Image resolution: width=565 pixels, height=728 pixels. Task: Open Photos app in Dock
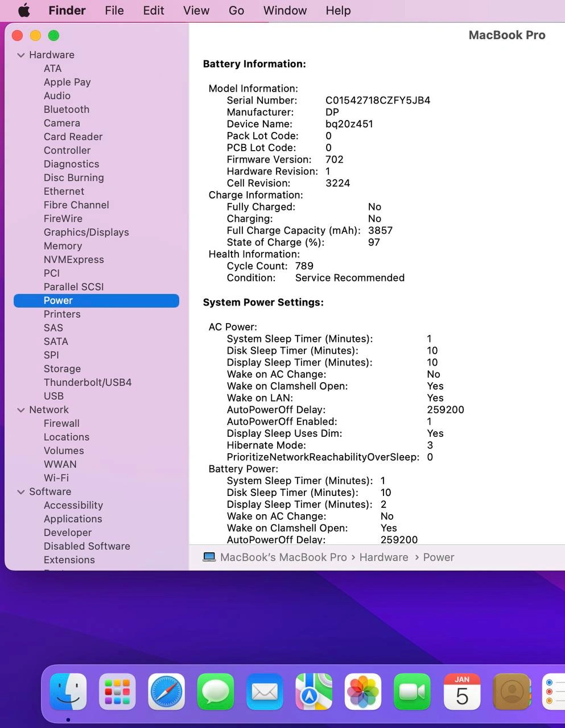coord(363,692)
